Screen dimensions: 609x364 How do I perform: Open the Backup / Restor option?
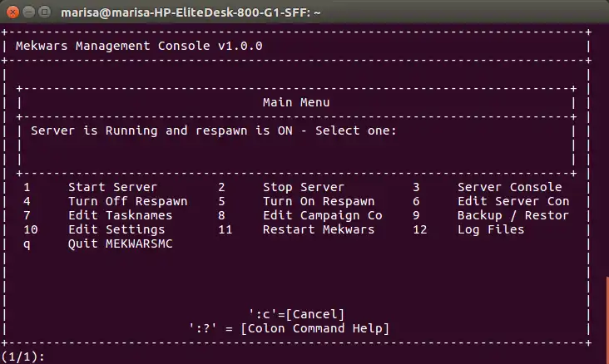pos(513,215)
